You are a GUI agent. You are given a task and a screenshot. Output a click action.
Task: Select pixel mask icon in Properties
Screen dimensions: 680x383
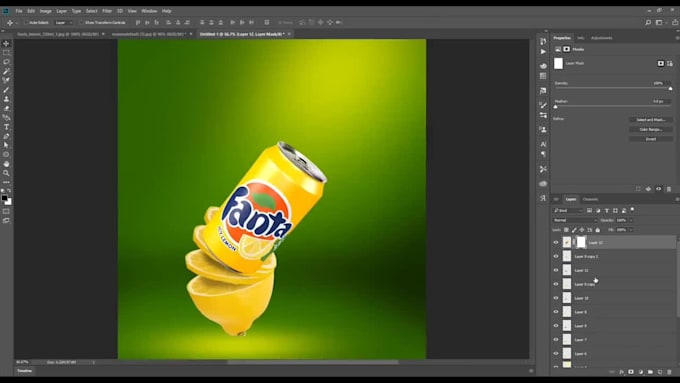coord(660,63)
